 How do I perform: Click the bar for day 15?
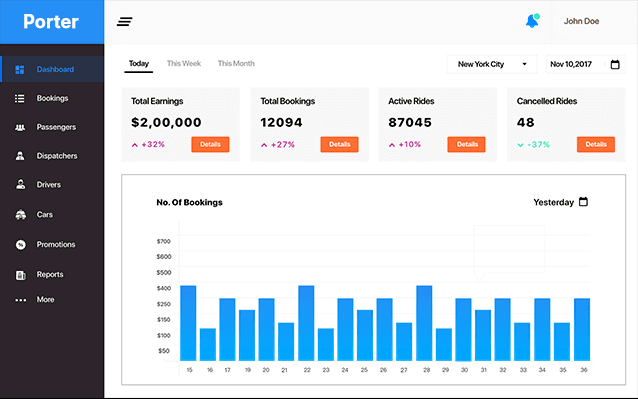188,323
